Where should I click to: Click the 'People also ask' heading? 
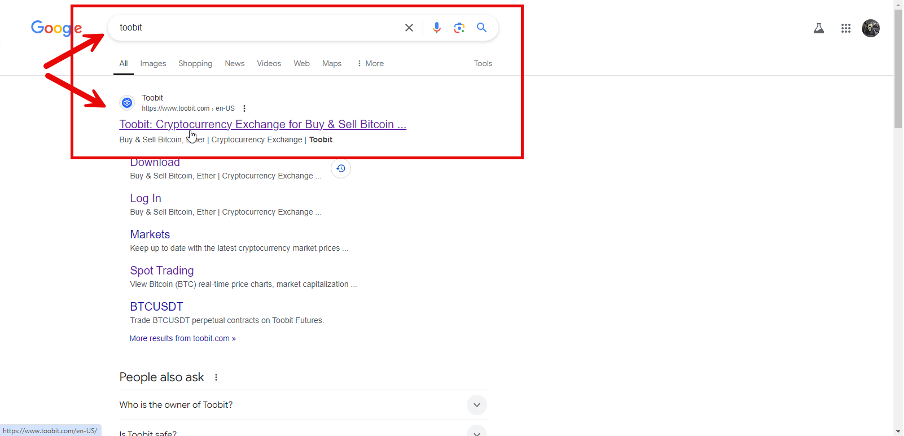click(161, 377)
